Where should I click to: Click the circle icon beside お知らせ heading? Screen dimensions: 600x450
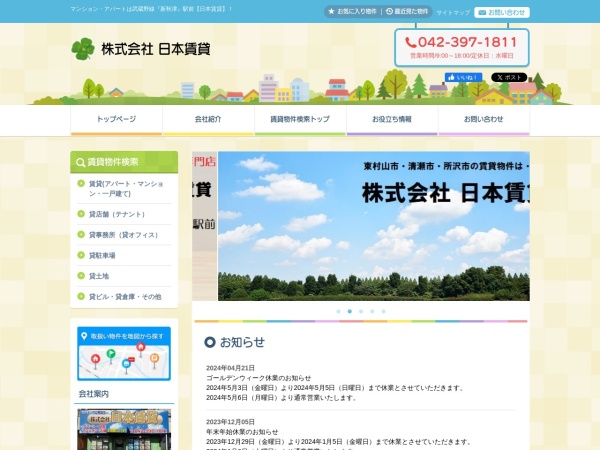point(210,342)
